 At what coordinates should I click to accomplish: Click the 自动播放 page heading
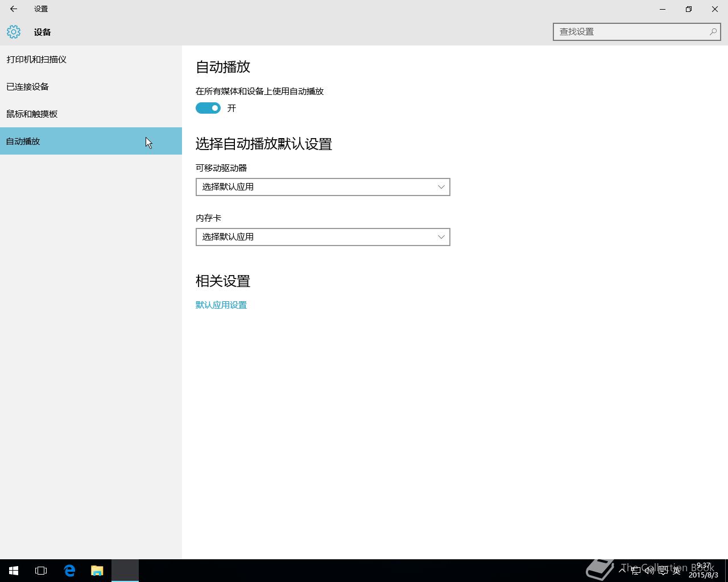tap(223, 67)
